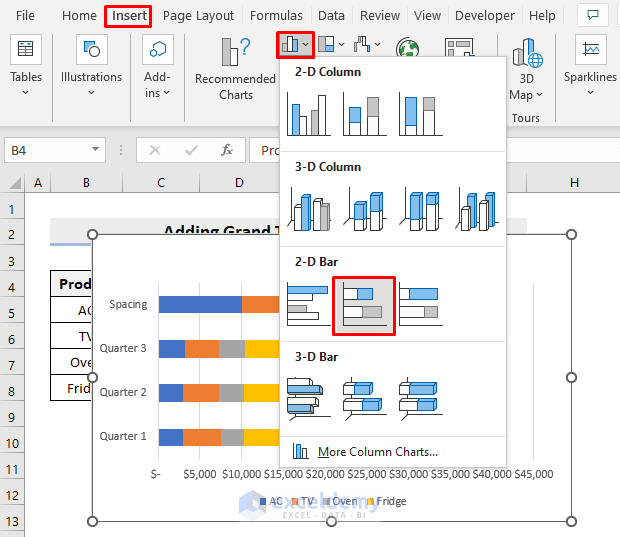Open the 3D Map button
Image resolution: width=620 pixels, height=537 pixels.
pos(526,70)
